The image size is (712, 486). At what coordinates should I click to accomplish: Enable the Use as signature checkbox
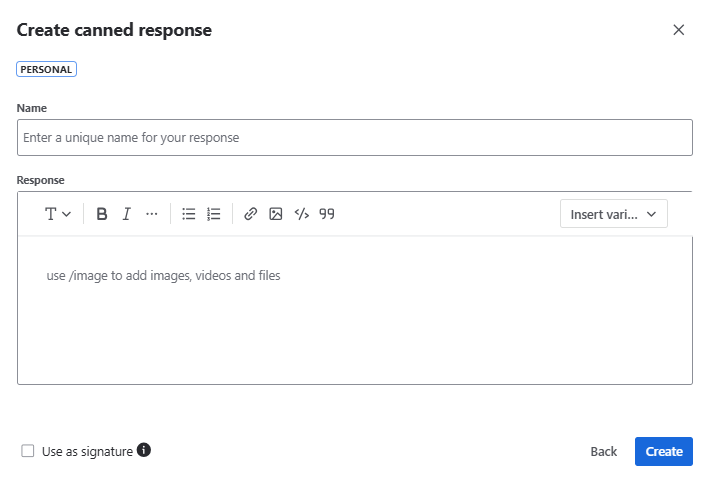point(28,451)
